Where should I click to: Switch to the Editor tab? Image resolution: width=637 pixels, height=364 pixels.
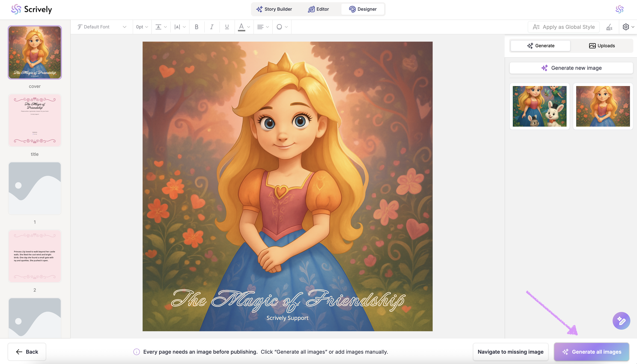[x=318, y=9]
